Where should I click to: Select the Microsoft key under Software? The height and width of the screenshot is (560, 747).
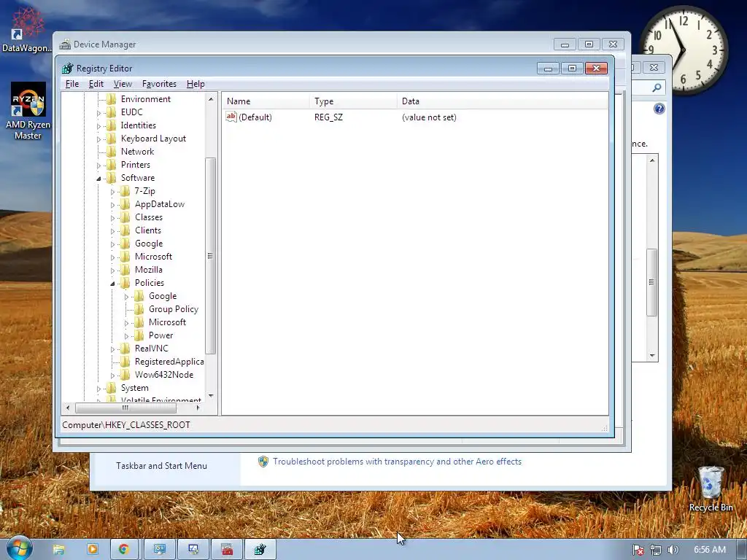pos(153,257)
